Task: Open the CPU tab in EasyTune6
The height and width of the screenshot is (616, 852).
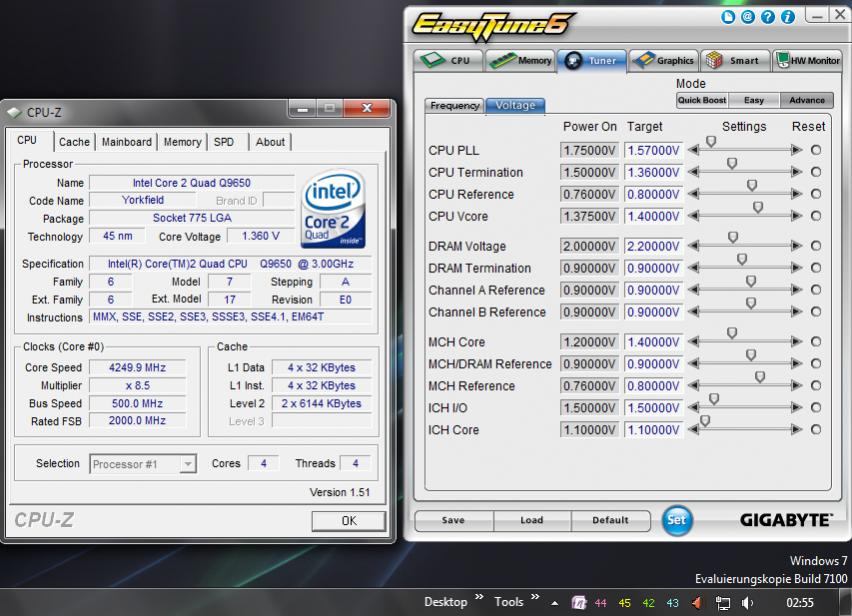Action: [x=448, y=60]
